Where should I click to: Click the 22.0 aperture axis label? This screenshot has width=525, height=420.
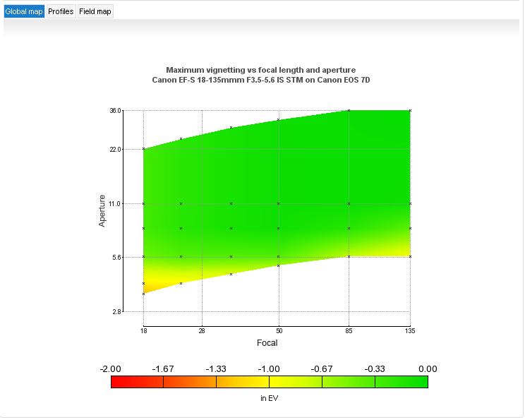point(115,150)
